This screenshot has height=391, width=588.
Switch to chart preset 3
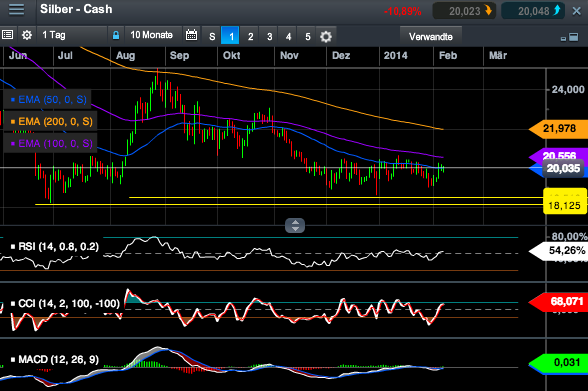pyautogui.click(x=269, y=36)
